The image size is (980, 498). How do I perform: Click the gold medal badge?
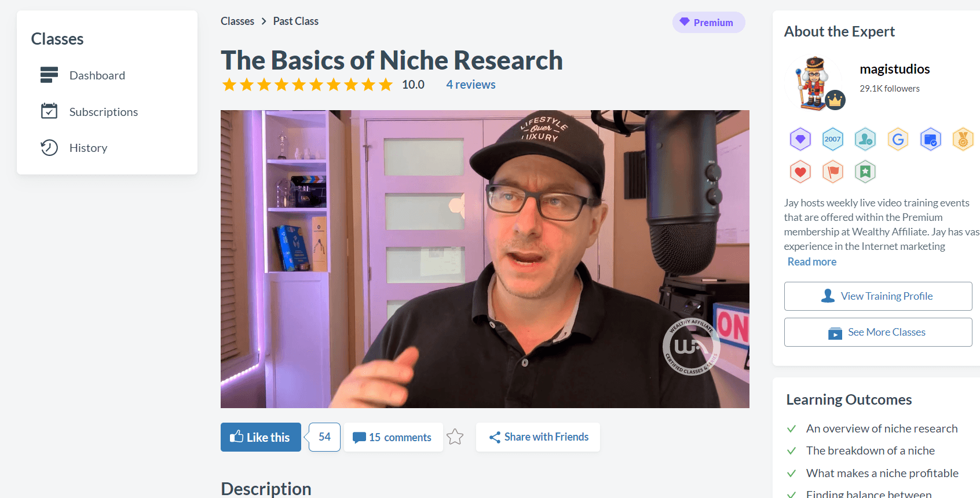[x=963, y=139]
